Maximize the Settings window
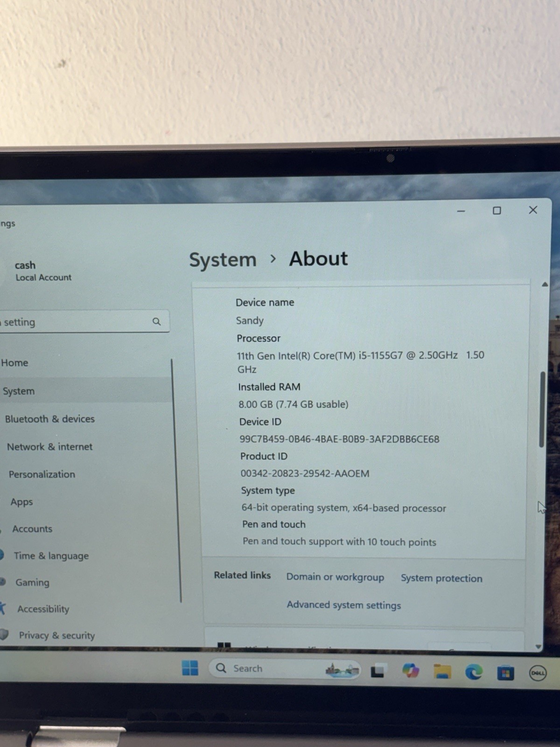 point(497,211)
